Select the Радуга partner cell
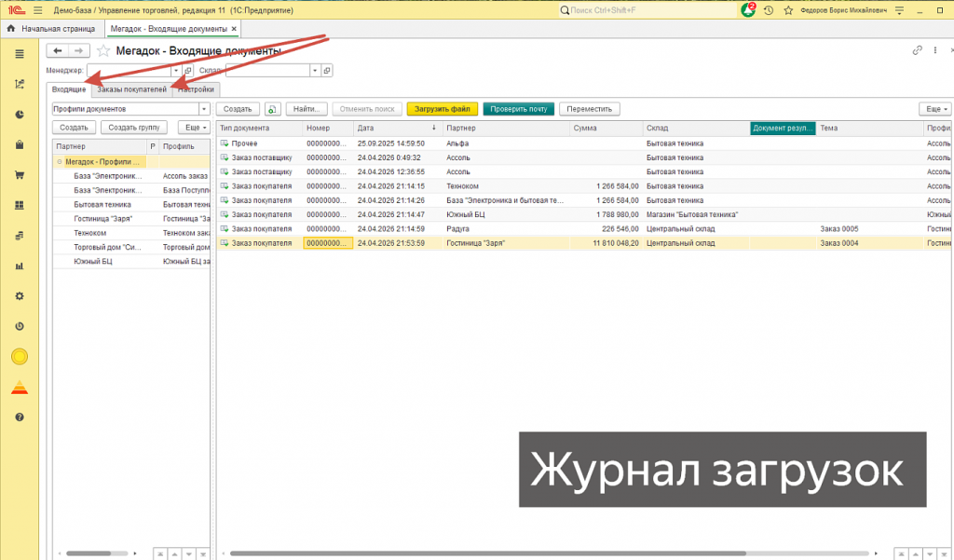954x560 pixels. tap(506, 229)
